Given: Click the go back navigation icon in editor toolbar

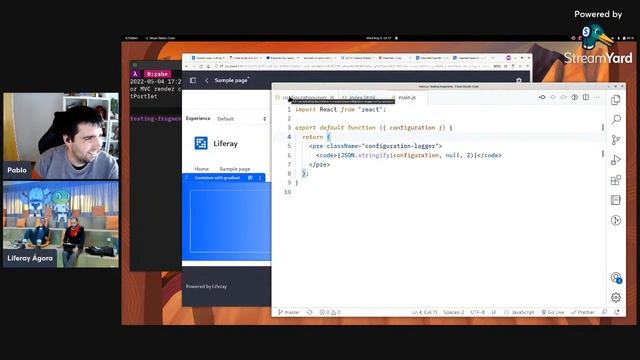Looking at the screenshot, I should [x=542, y=97].
